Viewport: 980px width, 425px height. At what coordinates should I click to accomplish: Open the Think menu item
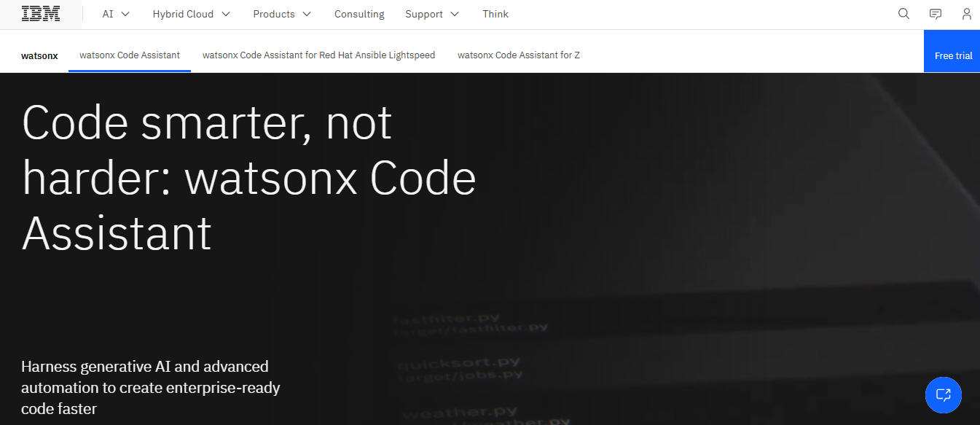495,14
